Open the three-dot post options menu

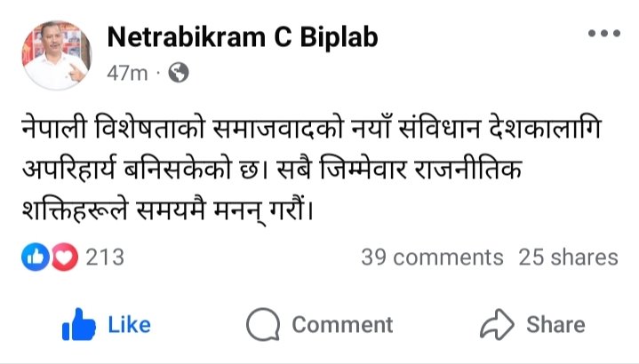point(603,34)
